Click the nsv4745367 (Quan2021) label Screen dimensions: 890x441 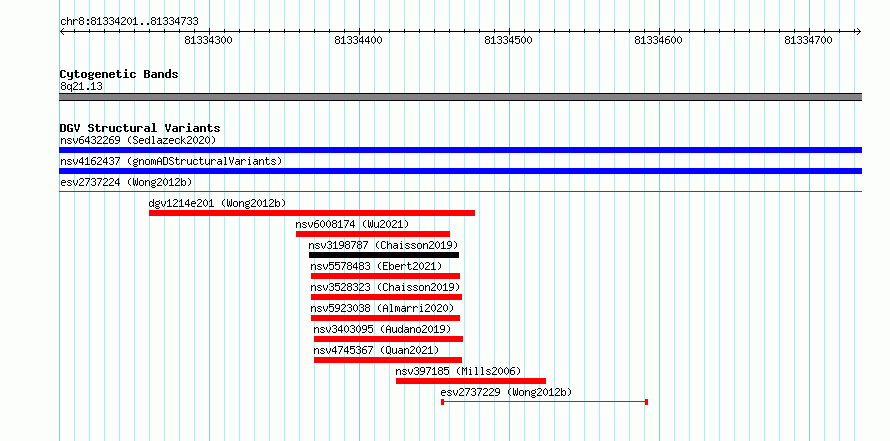[x=376, y=350]
